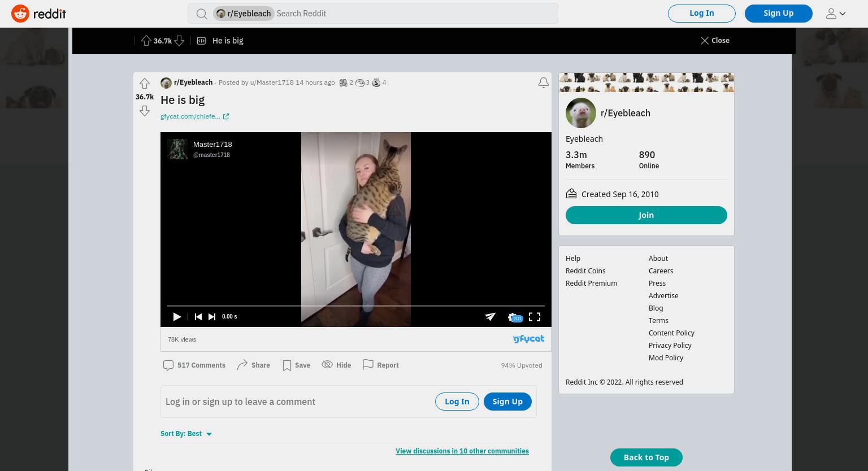Toggle the post notification bell
This screenshot has height=471, width=868.
coord(544,83)
